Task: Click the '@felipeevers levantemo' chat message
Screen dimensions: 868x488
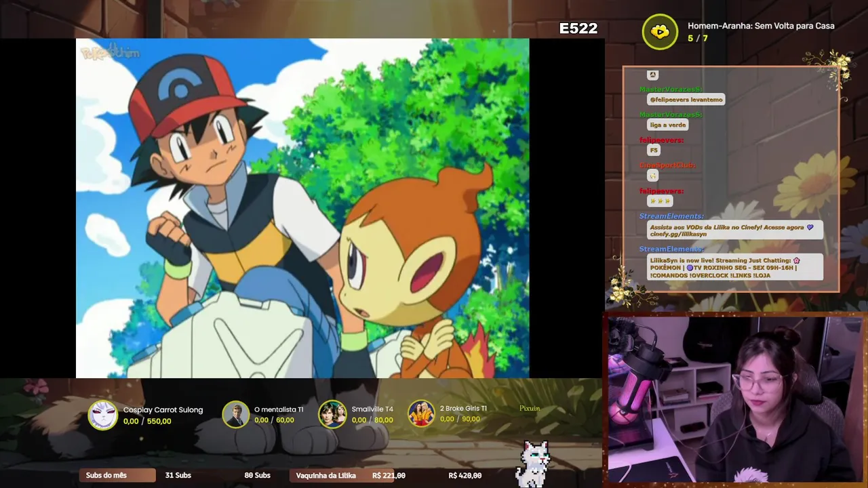Action: (x=686, y=100)
